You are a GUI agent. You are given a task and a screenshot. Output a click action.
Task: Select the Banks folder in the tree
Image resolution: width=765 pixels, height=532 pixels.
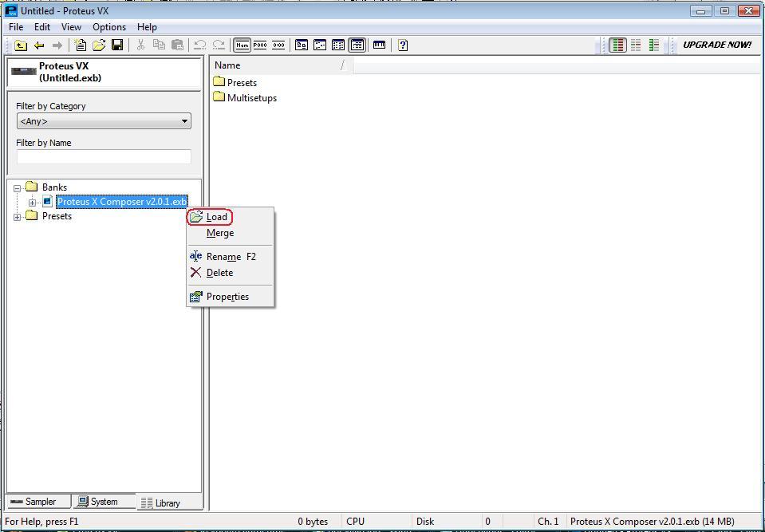click(54, 187)
